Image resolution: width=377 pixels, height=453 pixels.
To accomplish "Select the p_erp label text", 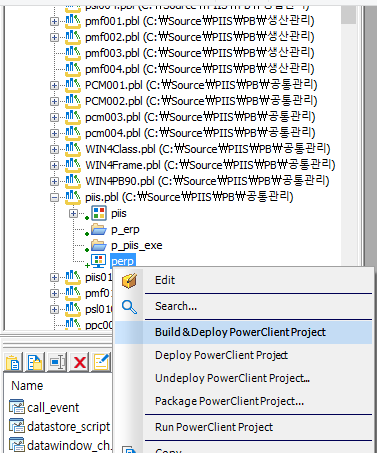I will tap(125, 230).
